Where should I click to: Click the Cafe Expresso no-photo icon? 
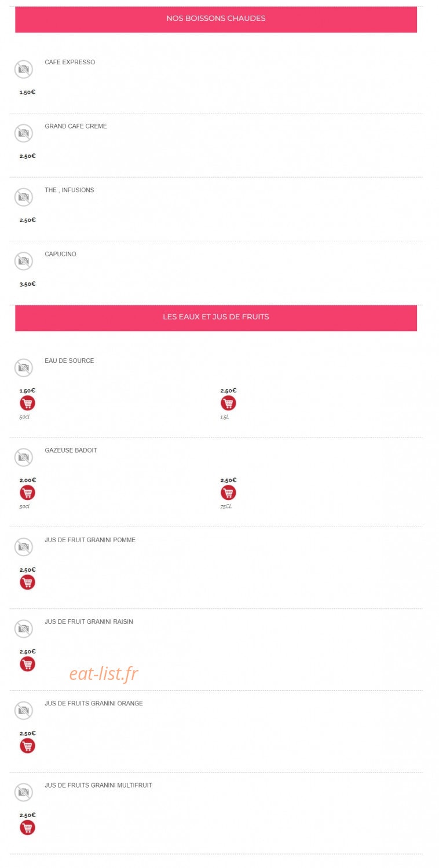24,69
